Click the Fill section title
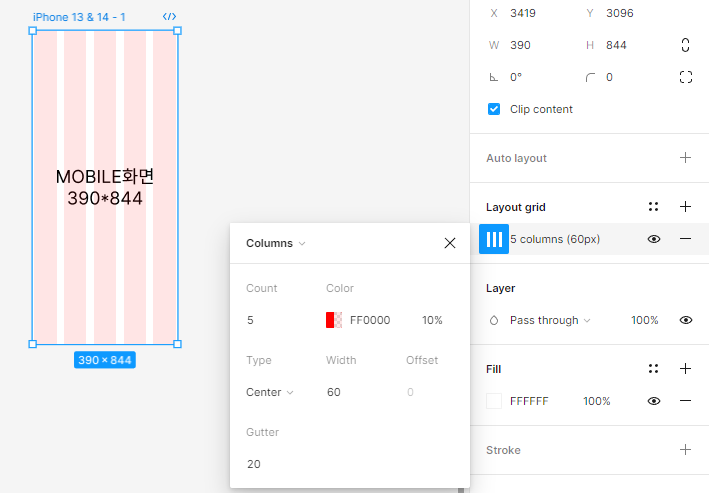This screenshot has width=709, height=493. [493, 369]
